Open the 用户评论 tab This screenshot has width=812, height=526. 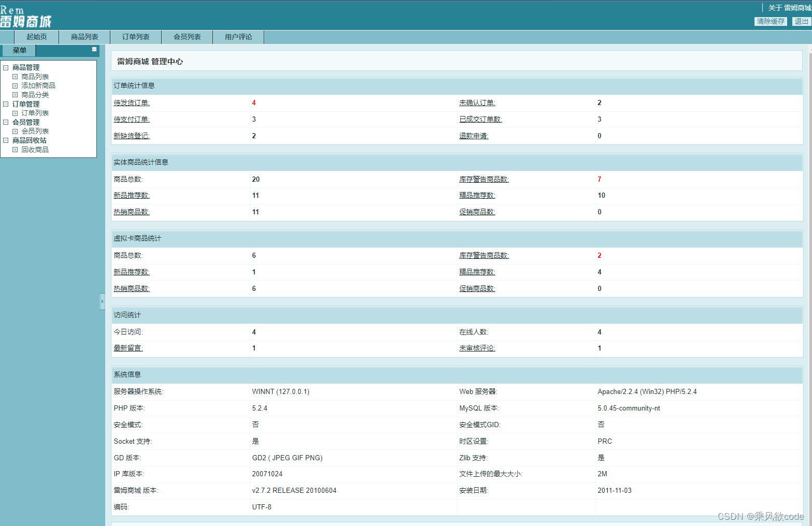(x=238, y=37)
